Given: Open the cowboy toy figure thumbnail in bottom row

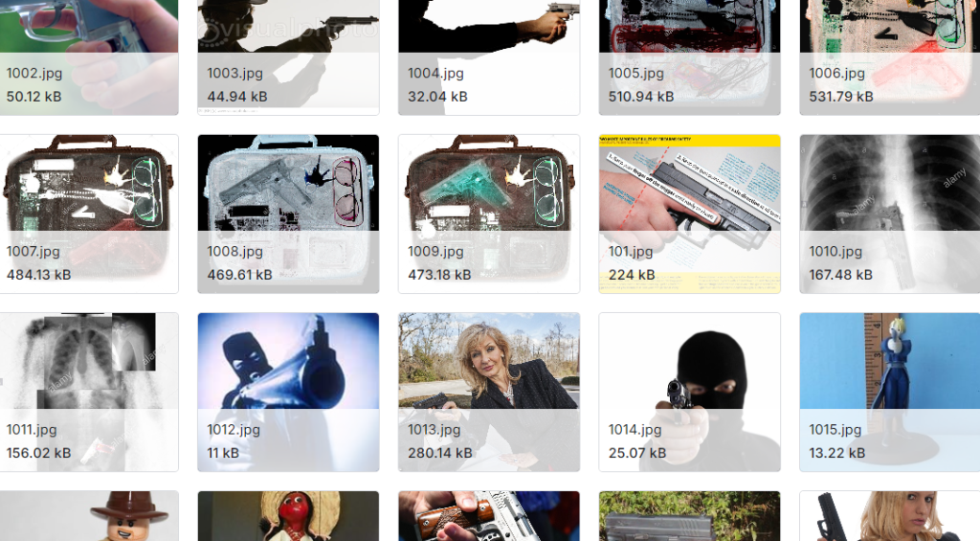Looking at the screenshot, I should coord(89,516).
